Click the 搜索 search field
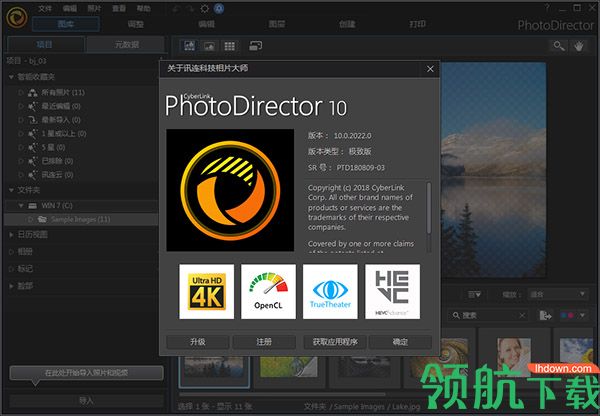 click(486, 315)
